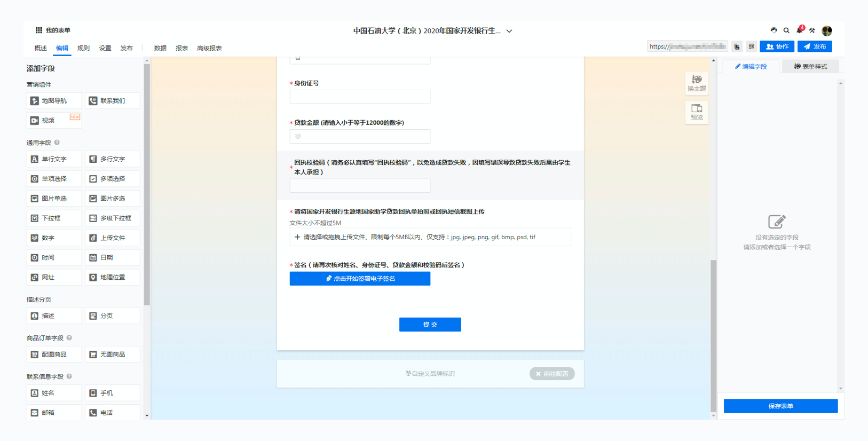Click the 贷款金额 number input

click(x=360, y=136)
